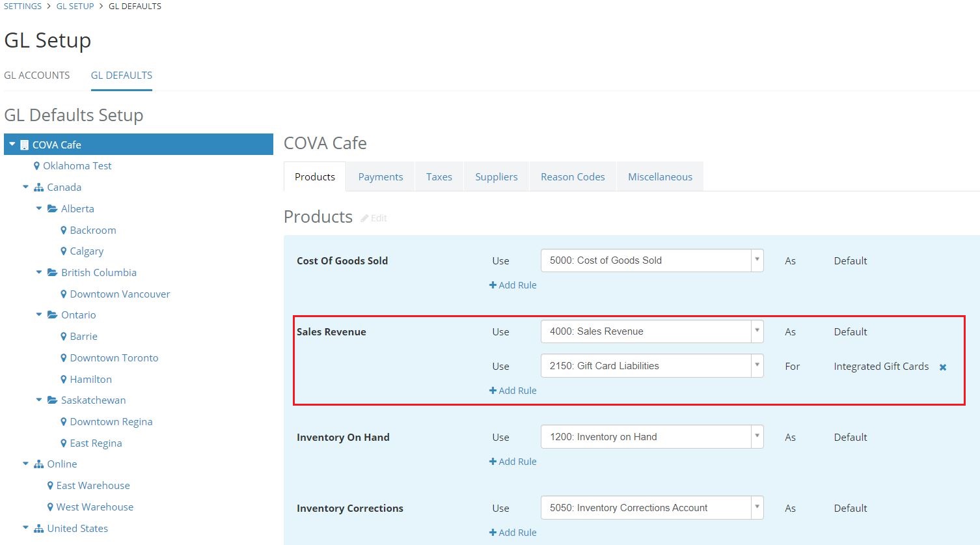
Task: Remove the Integrated Gift Cards rule via x icon
Action: (942, 367)
